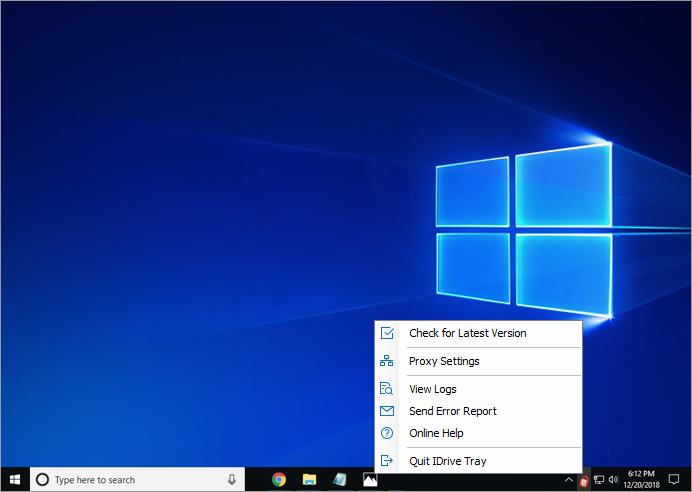
Task: Open the Windows Start menu
Action: (x=14, y=480)
